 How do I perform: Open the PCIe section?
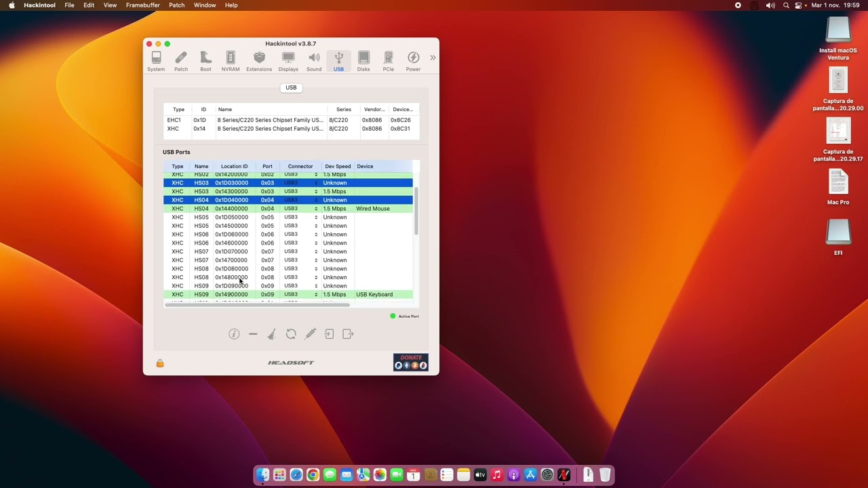(389, 61)
